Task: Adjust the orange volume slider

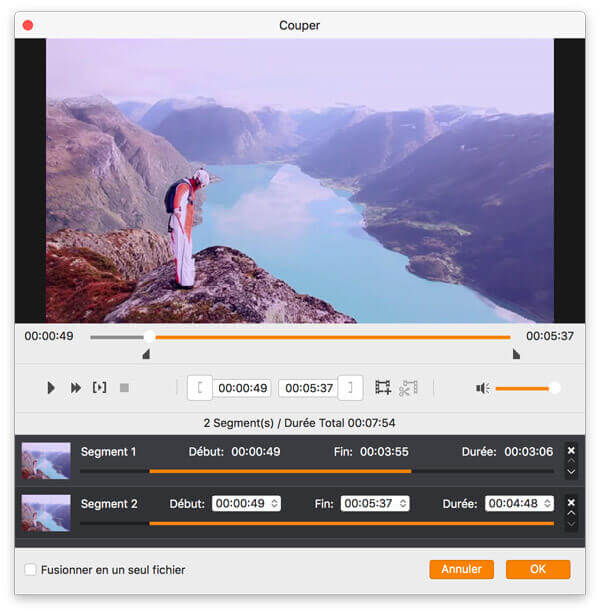Action: point(526,388)
